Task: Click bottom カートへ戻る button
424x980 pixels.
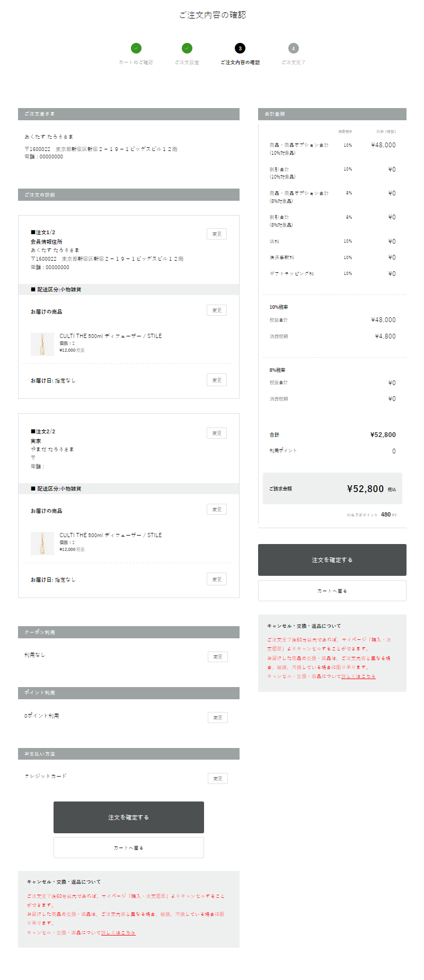Action: [129, 848]
